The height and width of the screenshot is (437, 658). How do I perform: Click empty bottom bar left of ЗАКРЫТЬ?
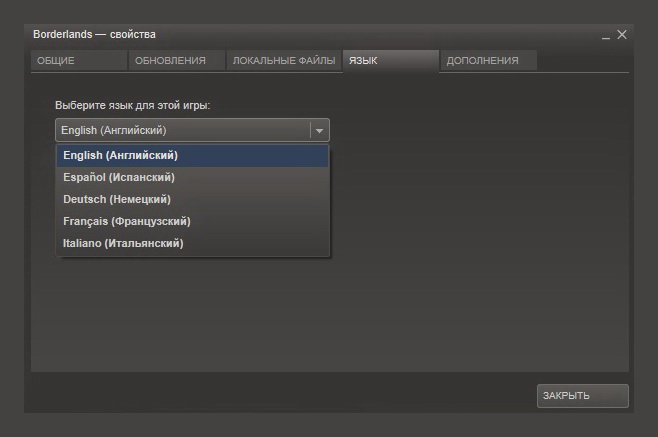click(x=280, y=395)
